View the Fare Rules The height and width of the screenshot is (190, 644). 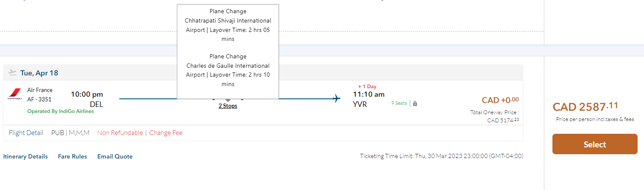click(x=72, y=156)
